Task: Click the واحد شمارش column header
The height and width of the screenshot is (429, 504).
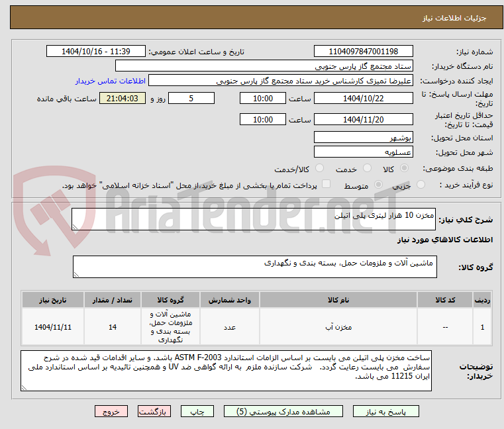Action: coord(230,300)
